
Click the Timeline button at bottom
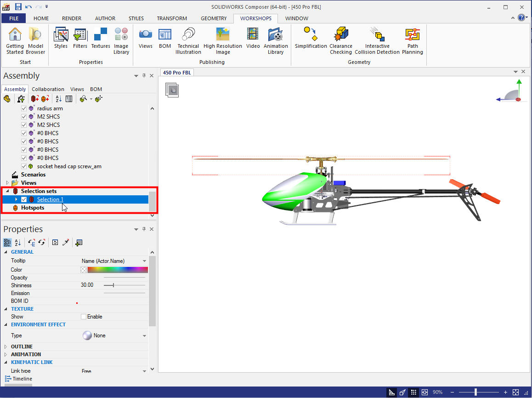coord(18,379)
